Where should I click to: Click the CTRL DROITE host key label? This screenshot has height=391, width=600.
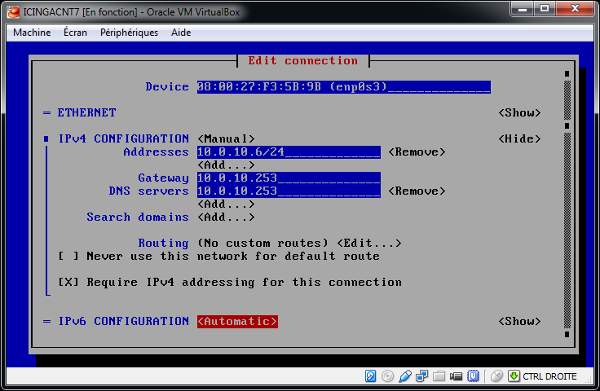click(x=549, y=377)
